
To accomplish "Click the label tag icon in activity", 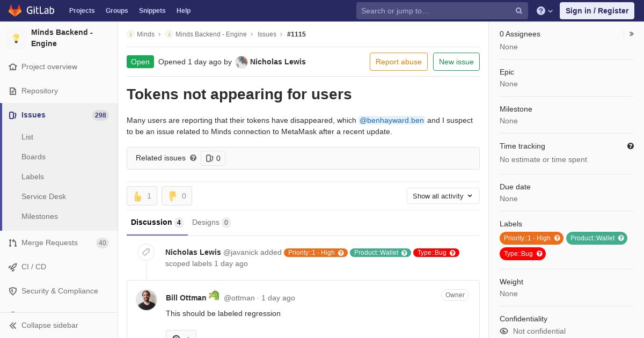I will tap(146, 252).
